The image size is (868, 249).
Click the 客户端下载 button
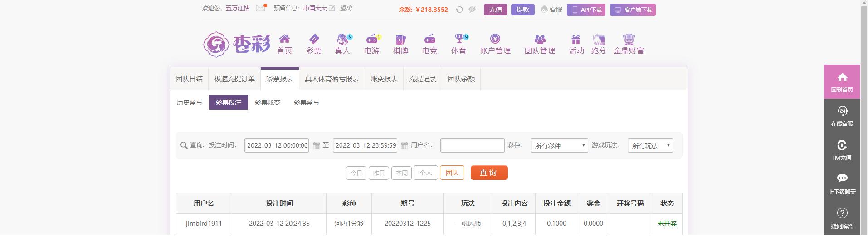[633, 10]
